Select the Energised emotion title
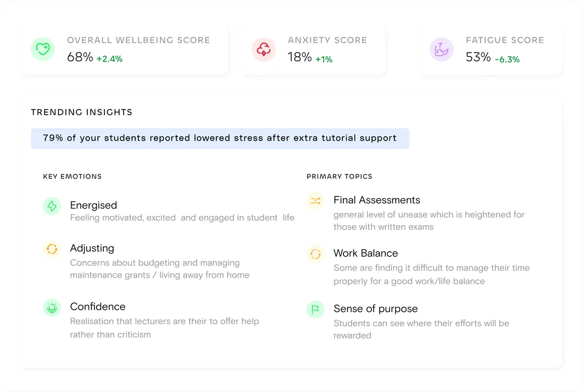 [x=93, y=205]
